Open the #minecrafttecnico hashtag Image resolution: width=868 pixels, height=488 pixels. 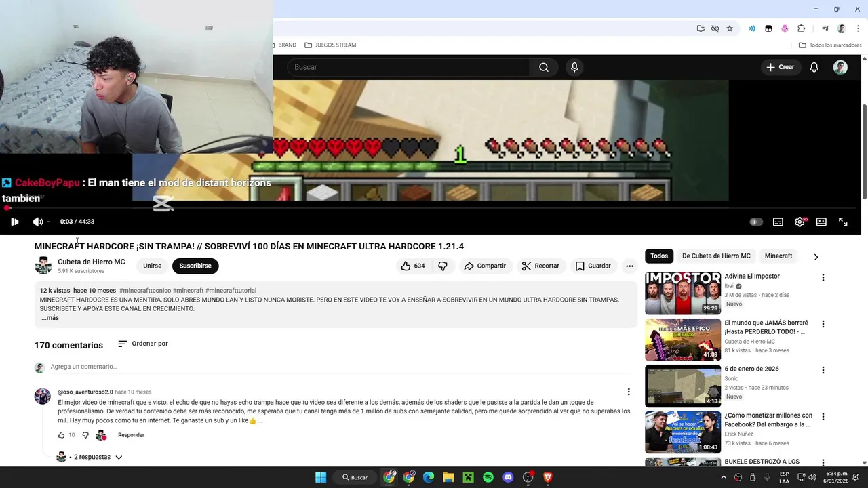pyautogui.click(x=145, y=290)
